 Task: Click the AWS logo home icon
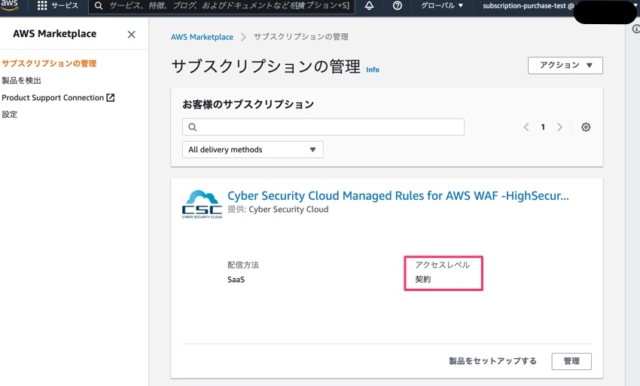tap(9, 4)
